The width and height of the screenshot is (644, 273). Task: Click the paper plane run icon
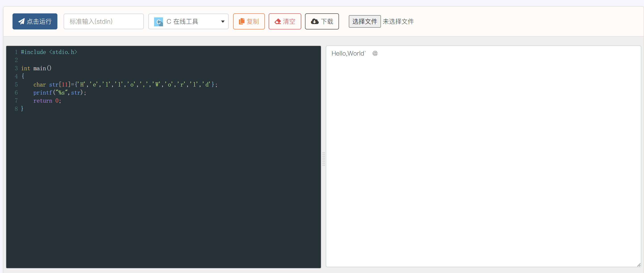tap(21, 21)
